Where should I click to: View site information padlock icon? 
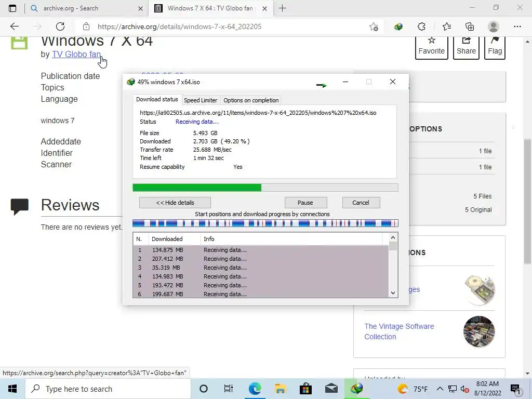coord(86,26)
